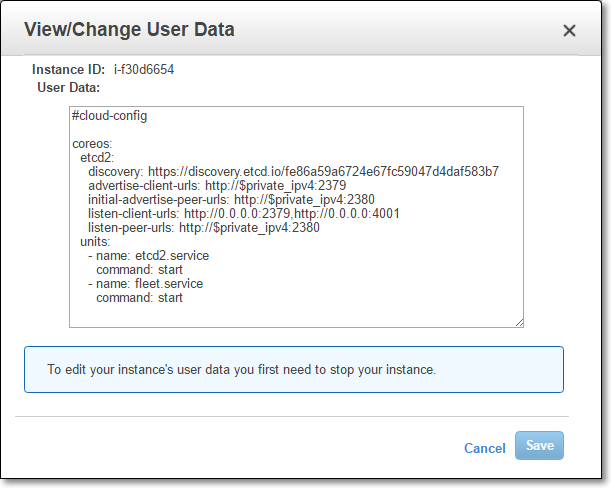
Task: Click the empty area below the config text
Action: pos(296,316)
